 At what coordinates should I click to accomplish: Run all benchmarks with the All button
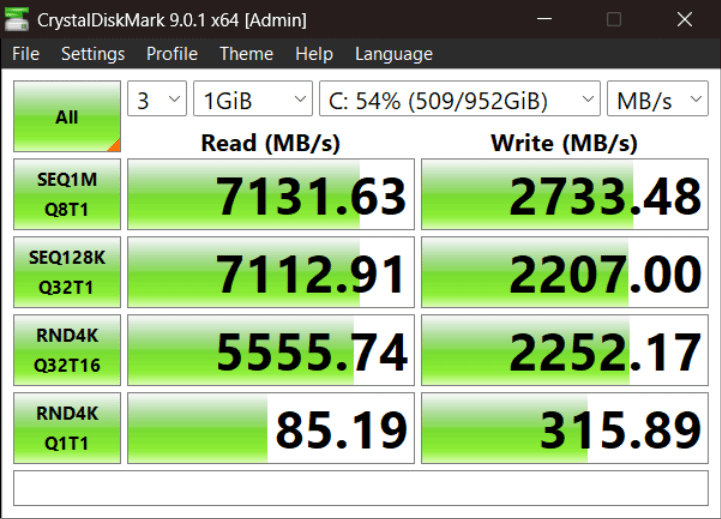[67, 116]
